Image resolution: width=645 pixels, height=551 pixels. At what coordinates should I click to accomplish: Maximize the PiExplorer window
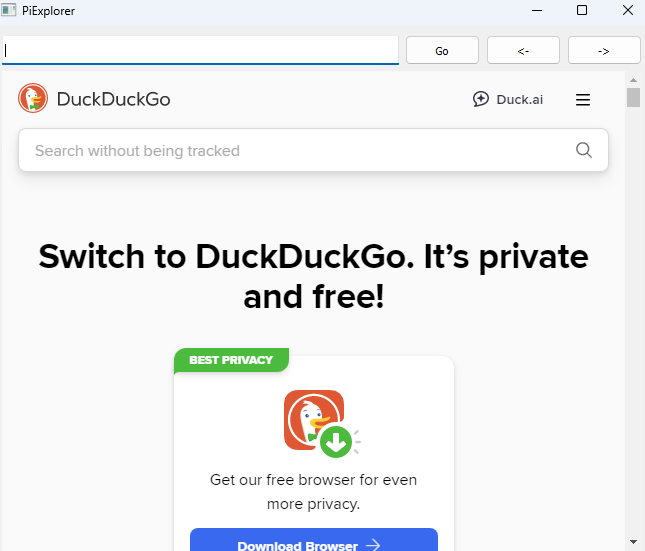(x=582, y=10)
